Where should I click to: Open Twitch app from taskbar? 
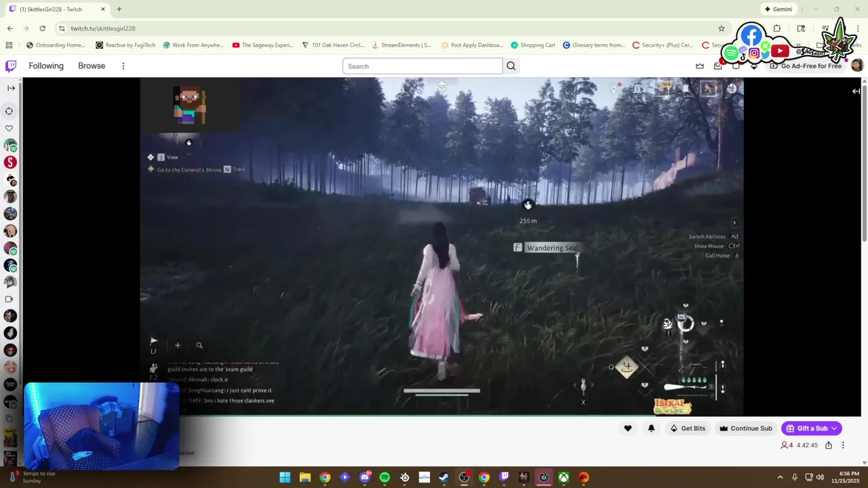(504, 477)
